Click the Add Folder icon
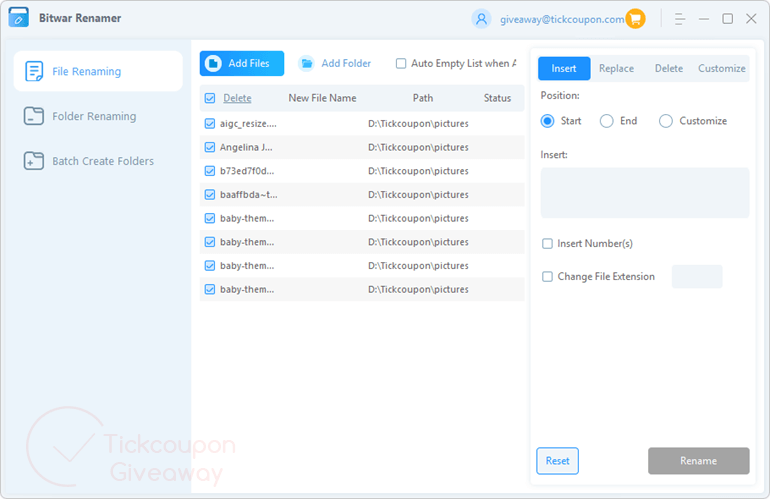The width and height of the screenshot is (770, 499). pos(306,63)
